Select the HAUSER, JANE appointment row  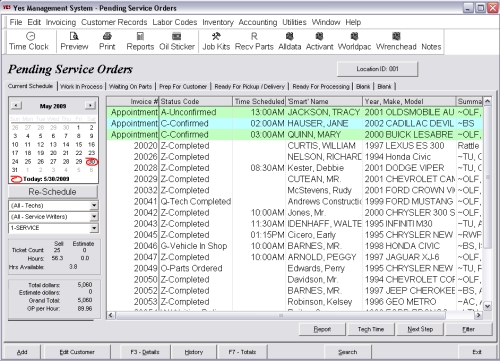(295, 123)
